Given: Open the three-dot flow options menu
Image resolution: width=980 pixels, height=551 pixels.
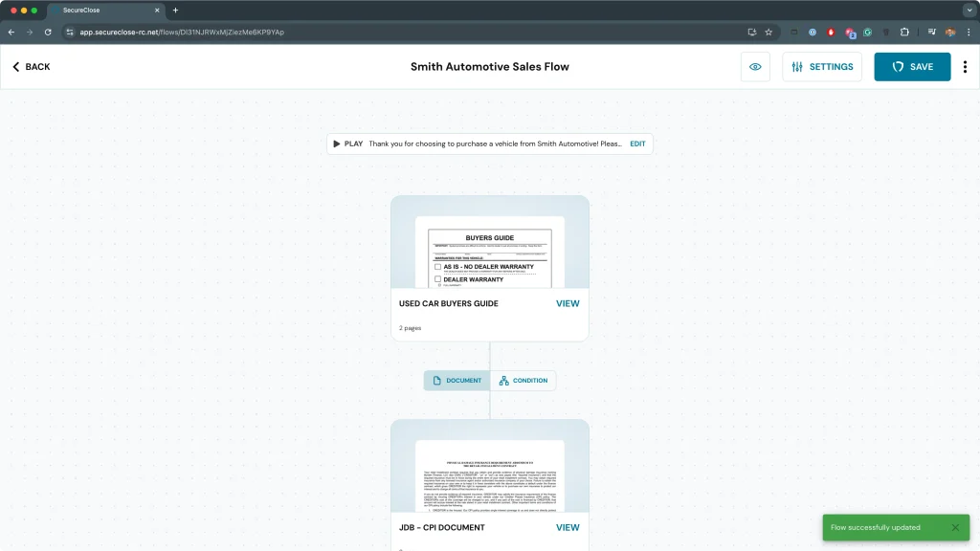Looking at the screenshot, I should coord(965,67).
